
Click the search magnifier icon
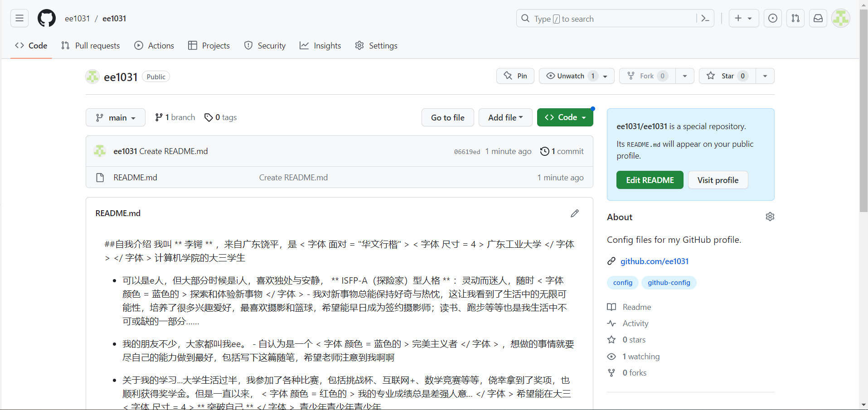(525, 19)
